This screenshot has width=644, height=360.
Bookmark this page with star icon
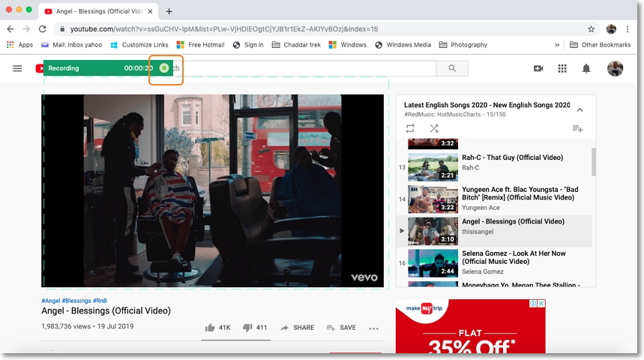591,28
